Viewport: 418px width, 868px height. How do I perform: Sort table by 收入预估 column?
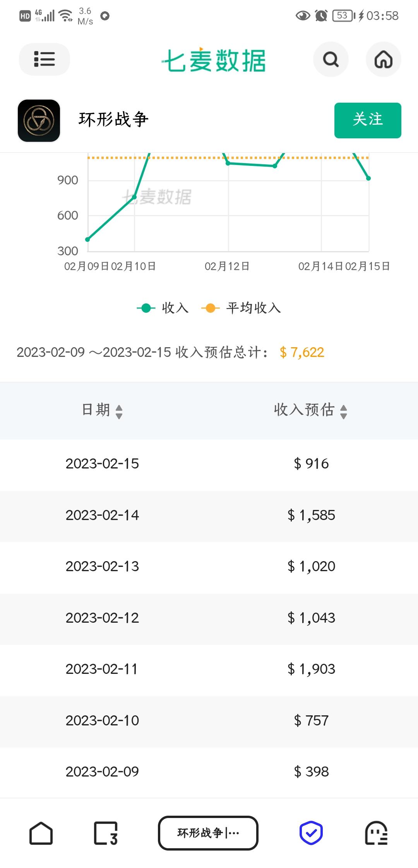[x=311, y=410]
